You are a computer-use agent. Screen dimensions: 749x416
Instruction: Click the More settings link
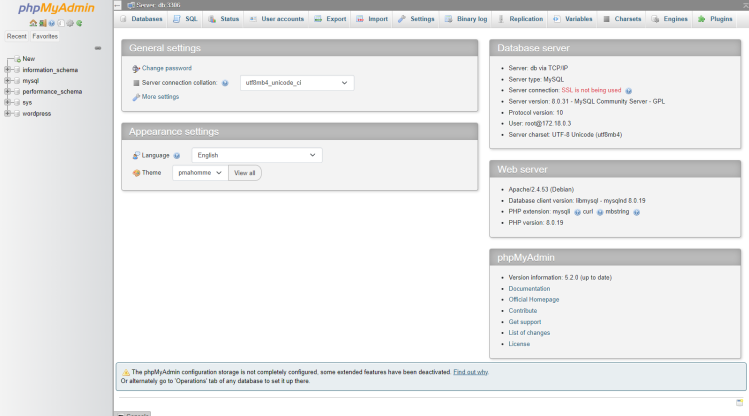point(160,96)
